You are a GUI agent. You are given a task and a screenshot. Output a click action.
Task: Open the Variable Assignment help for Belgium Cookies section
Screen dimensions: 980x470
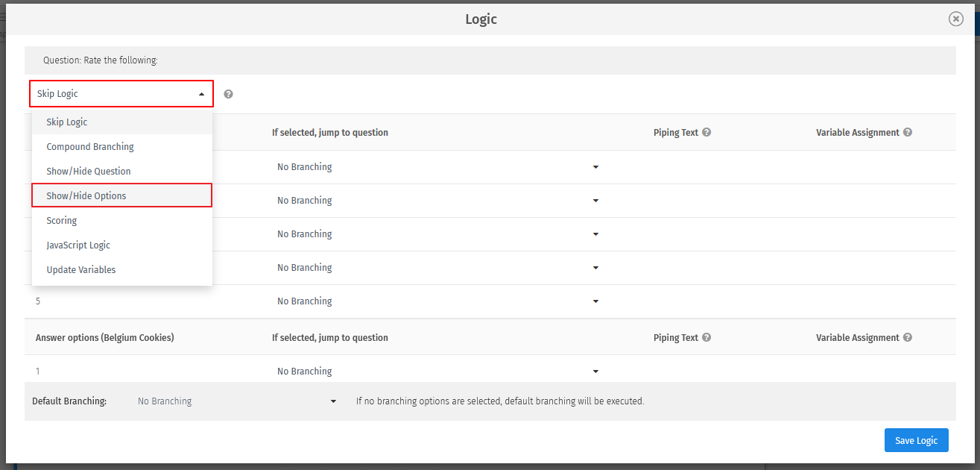tap(908, 337)
